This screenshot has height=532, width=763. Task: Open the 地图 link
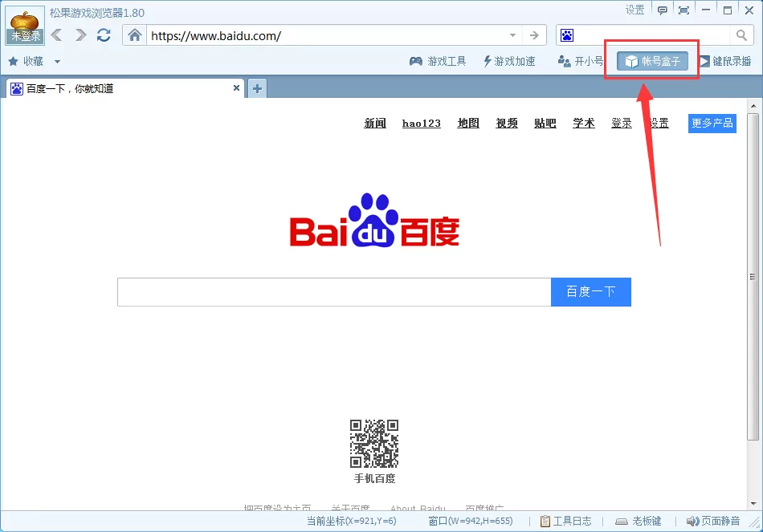tap(468, 124)
